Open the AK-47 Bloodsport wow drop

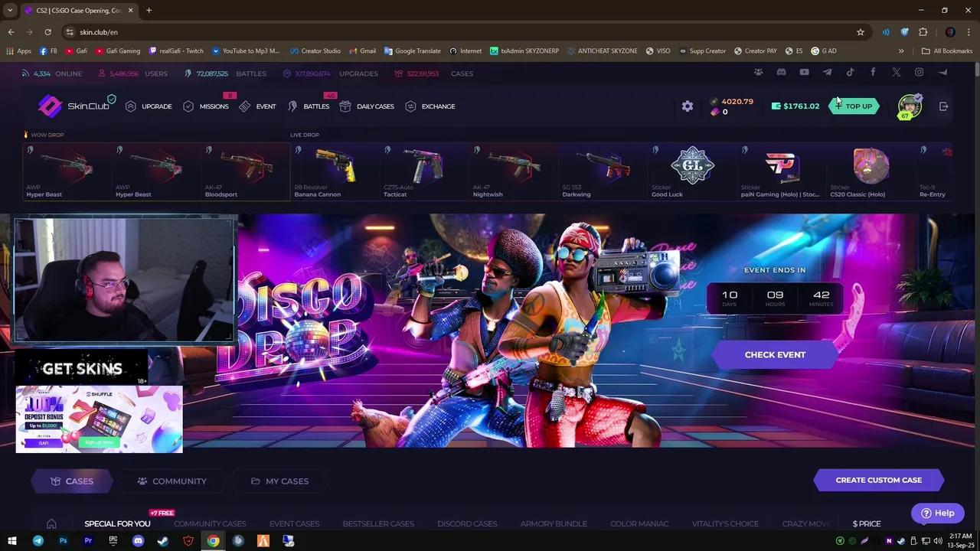pos(247,171)
